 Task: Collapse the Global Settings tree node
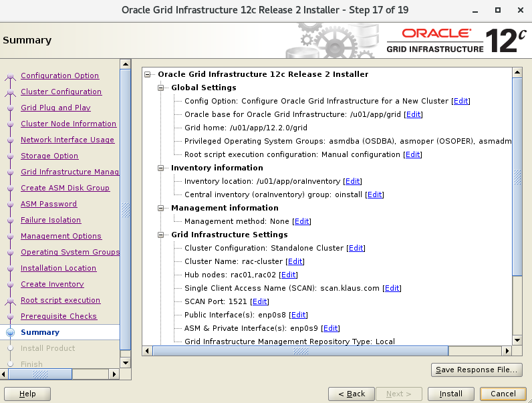161,88
